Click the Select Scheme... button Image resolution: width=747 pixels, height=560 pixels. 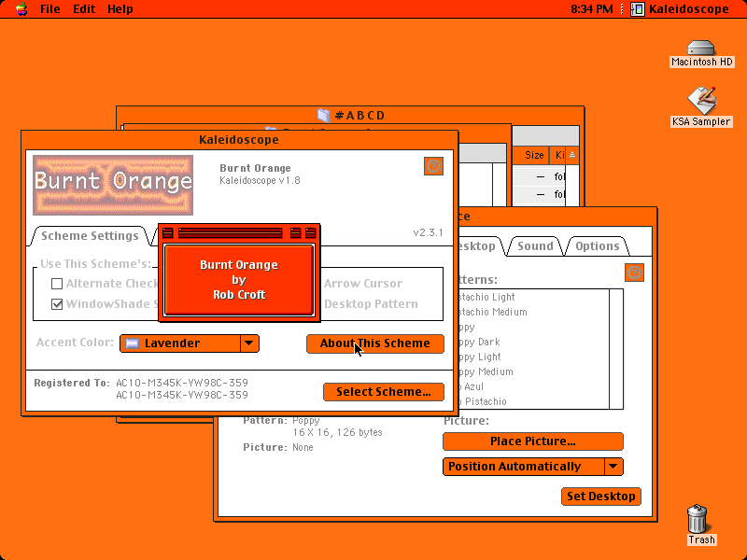pos(384,392)
